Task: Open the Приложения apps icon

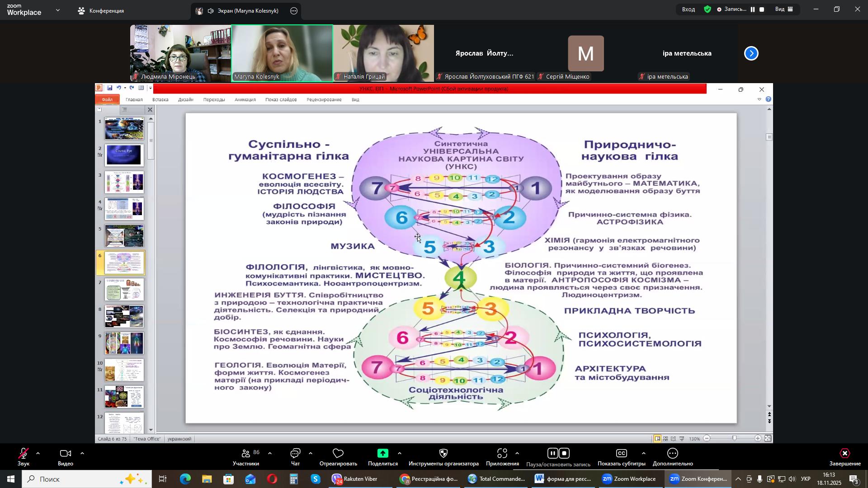Action: point(502,454)
